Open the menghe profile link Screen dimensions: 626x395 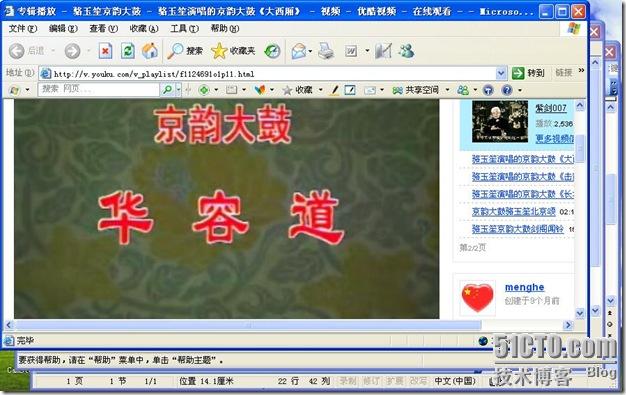coord(524,287)
